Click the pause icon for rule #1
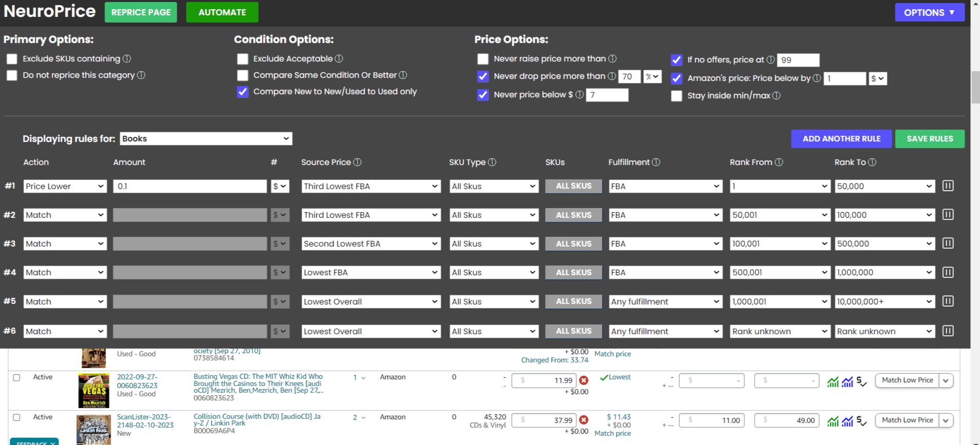 click(948, 186)
